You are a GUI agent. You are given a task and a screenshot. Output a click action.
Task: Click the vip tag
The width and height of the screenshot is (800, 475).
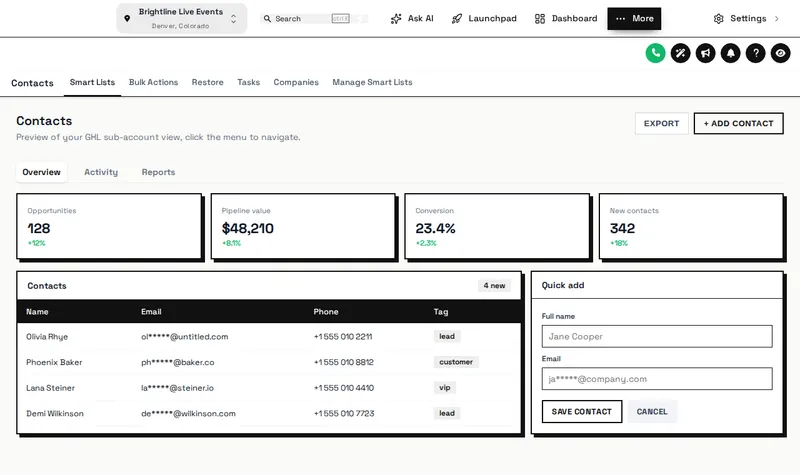pyautogui.click(x=445, y=387)
